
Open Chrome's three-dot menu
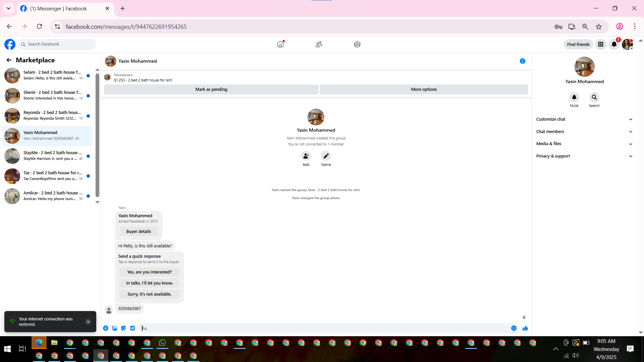coord(635,26)
